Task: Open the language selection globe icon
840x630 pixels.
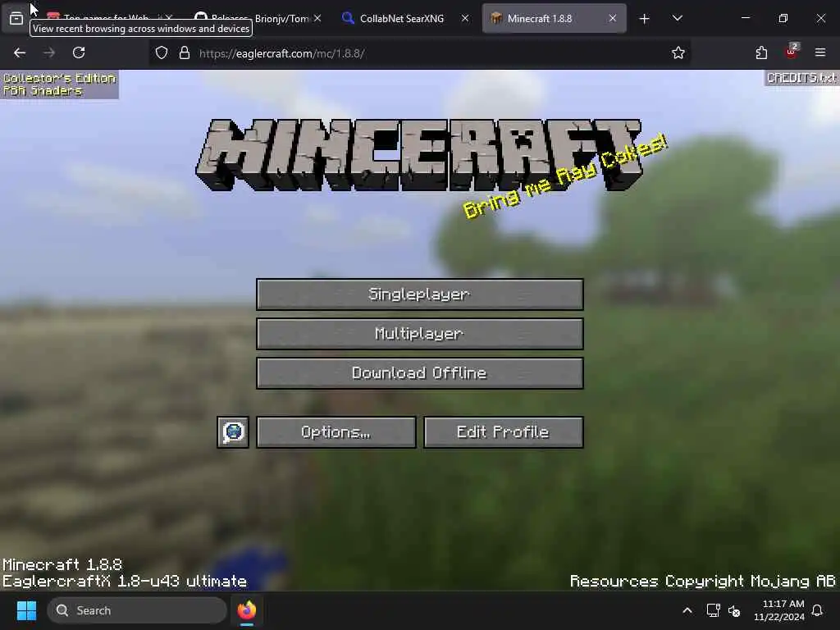Action: (x=233, y=431)
